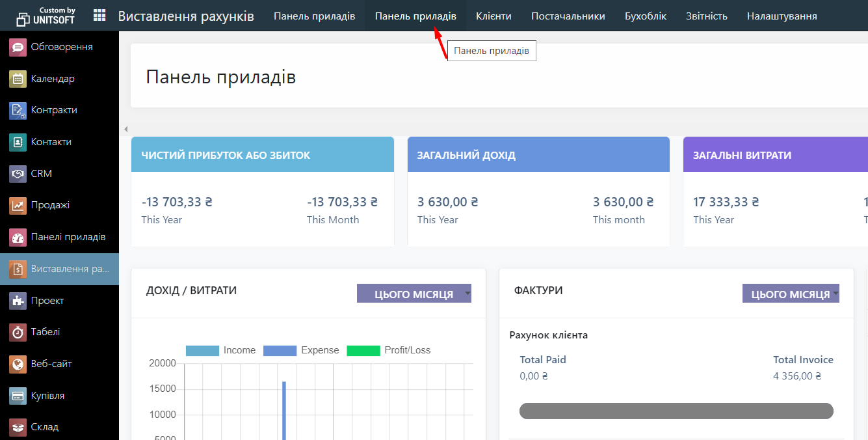Open the Склад box icon
The image size is (868, 440).
tap(18, 427)
